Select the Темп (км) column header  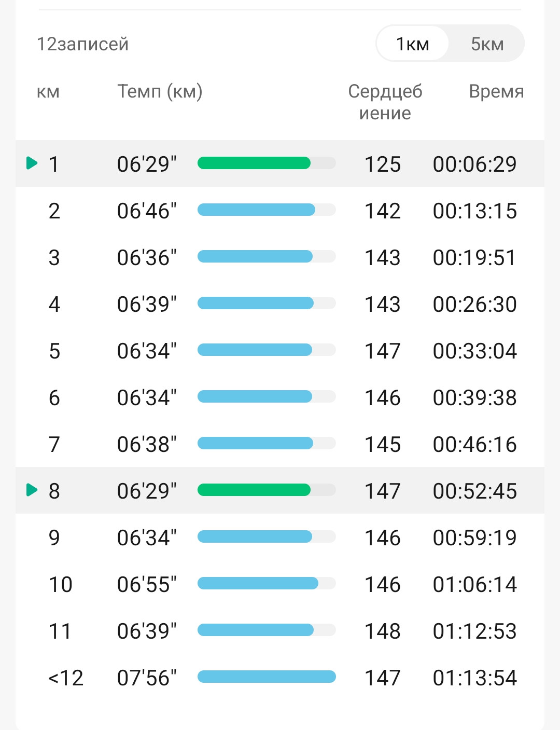[x=160, y=91]
